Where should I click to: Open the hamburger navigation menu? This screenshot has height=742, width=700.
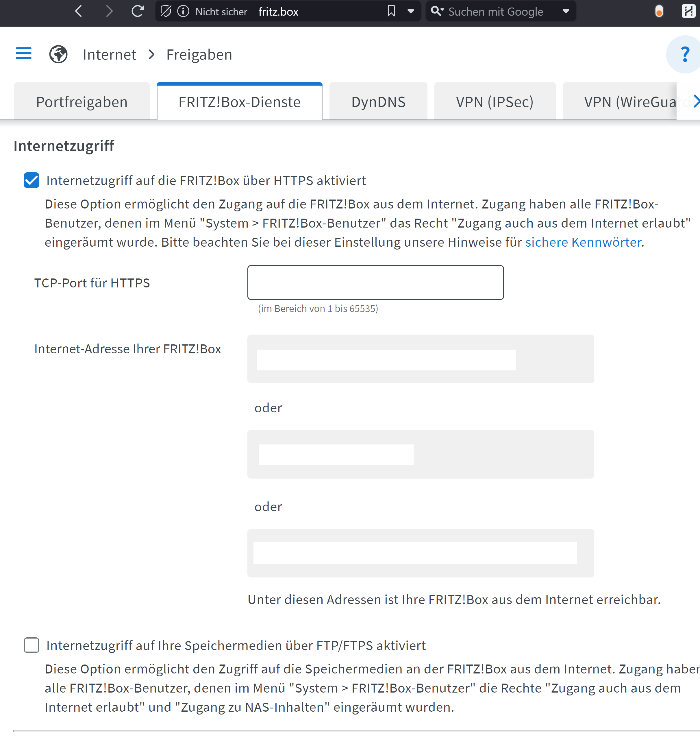[23, 53]
